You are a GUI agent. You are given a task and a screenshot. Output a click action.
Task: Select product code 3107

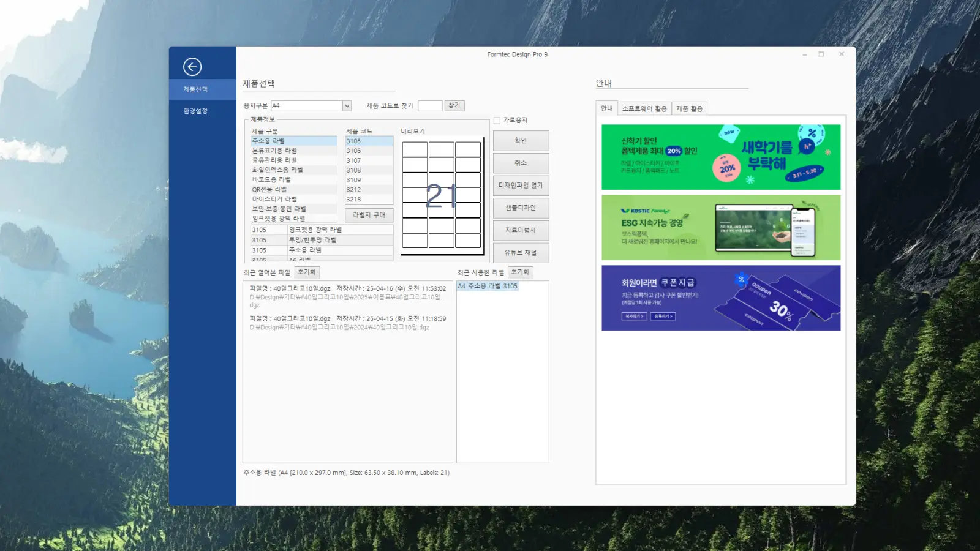point(369,160)
